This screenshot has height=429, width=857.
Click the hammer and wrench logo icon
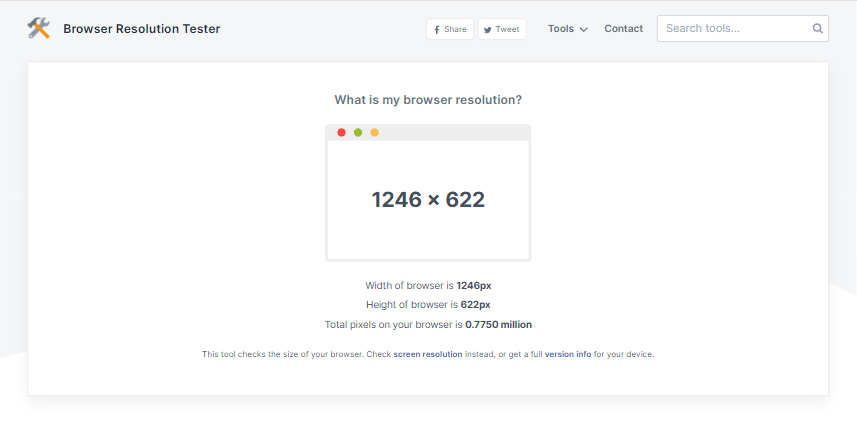[39, 28]
